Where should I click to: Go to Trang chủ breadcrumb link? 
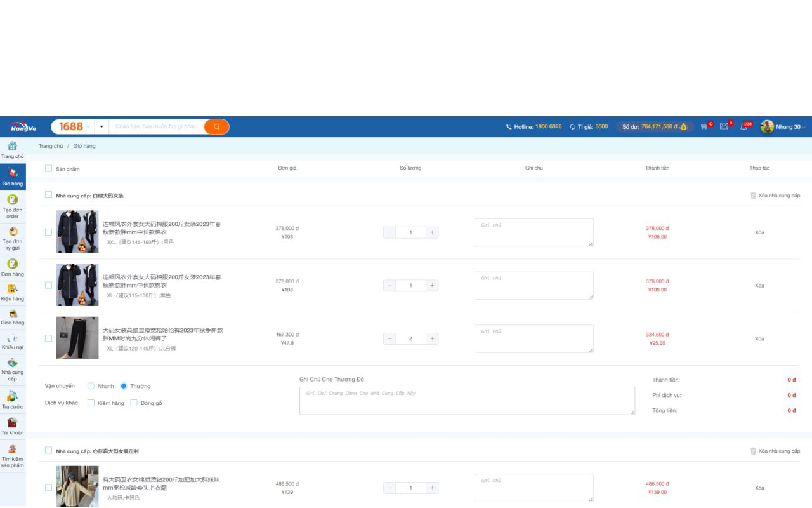[x=51, y=146]
